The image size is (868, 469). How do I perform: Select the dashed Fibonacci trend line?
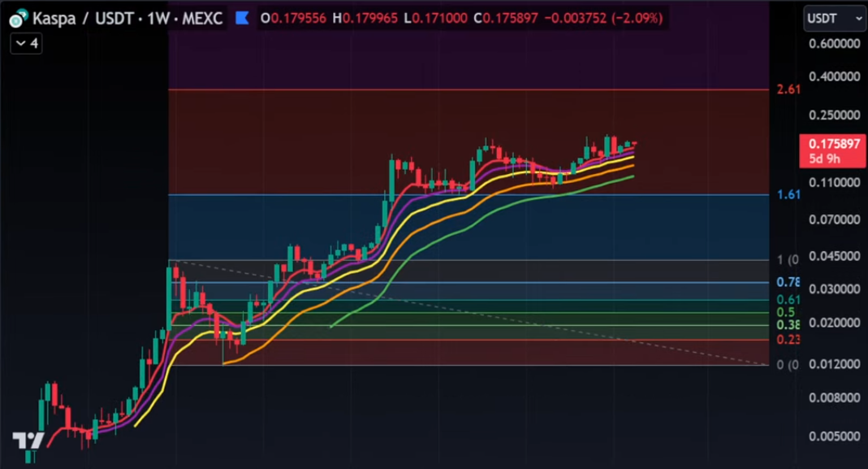470,312
